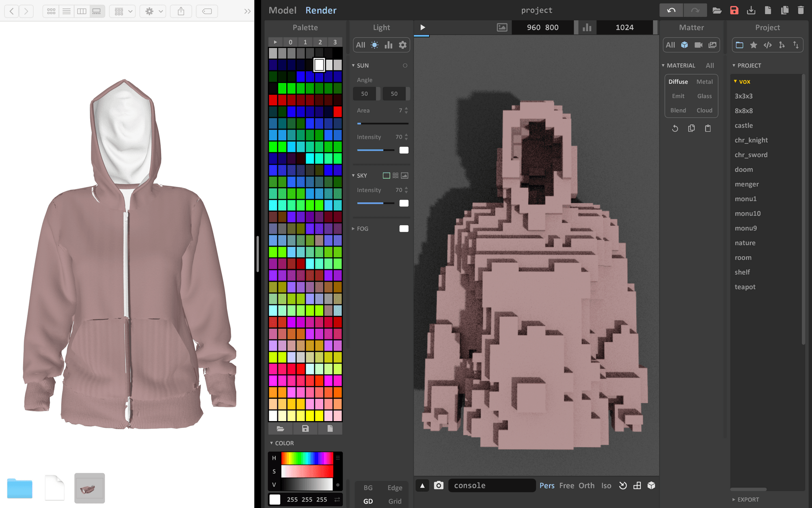
Task: Switch to the Render tab
Action: tap(320, 10)
